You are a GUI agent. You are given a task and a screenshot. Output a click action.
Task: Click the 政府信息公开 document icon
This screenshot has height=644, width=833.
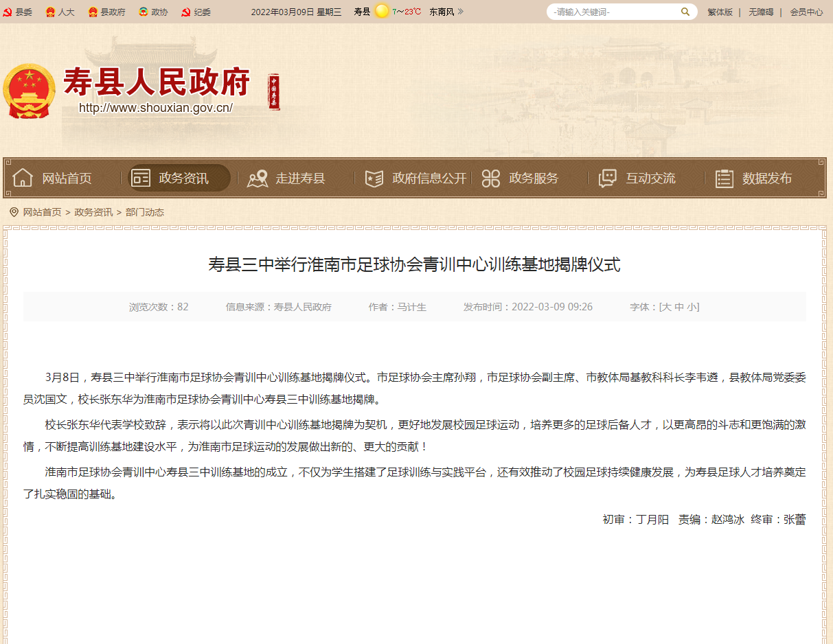[373, 177]
